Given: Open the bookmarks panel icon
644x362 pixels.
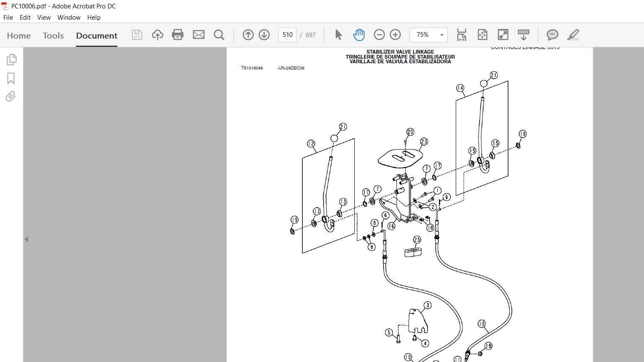Looking at the screenshot, I should pyautogui.click(x=11, y=78).
